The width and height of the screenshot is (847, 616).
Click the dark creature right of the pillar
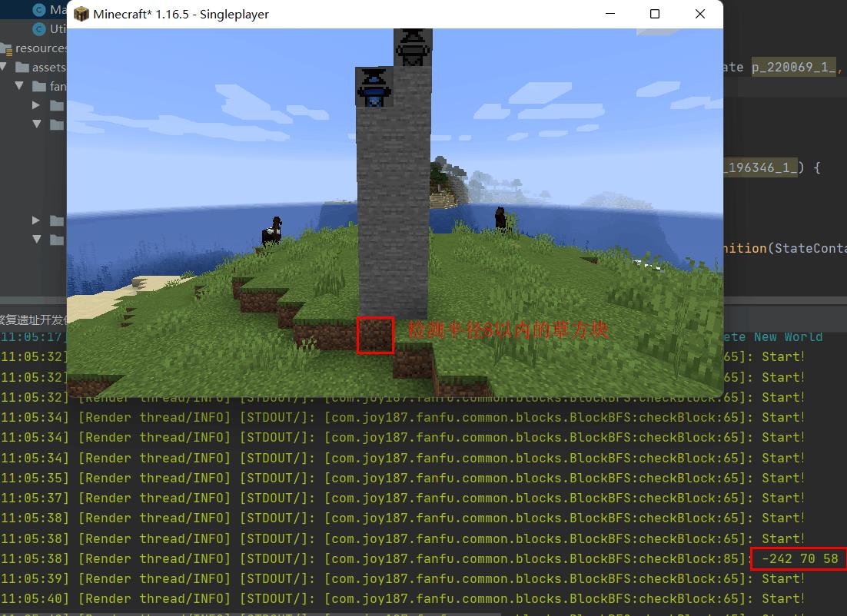[501, 218]
